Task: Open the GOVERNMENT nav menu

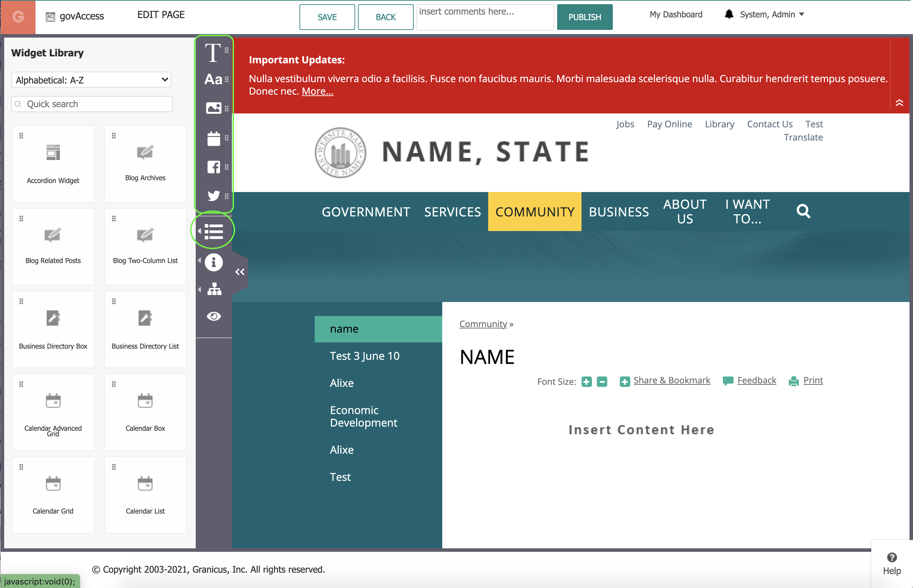Action: (366, 212)
